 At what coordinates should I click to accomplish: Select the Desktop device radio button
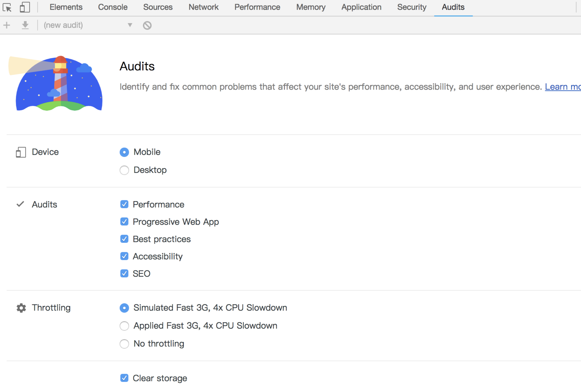(x=124, y=170)
